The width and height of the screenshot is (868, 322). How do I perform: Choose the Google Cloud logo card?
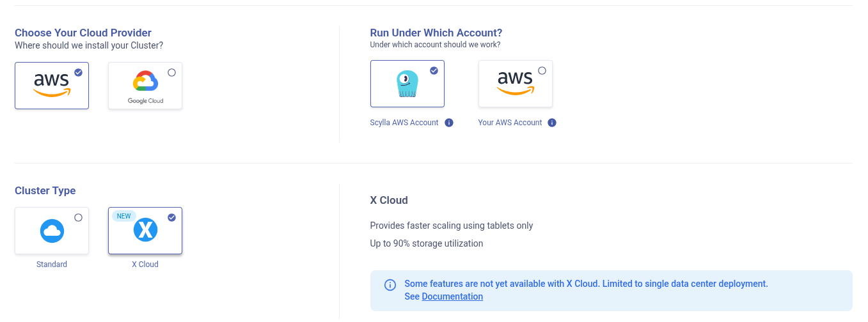(145, 86)
